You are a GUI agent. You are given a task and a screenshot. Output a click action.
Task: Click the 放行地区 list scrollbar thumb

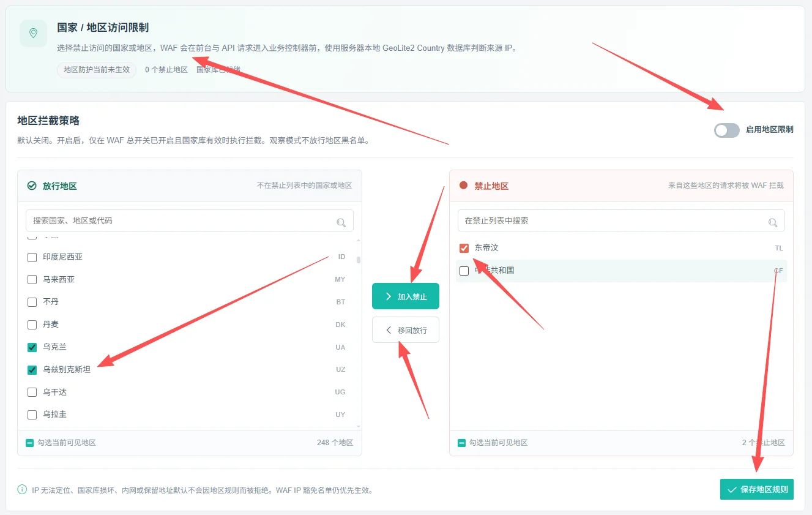(359, 260)
